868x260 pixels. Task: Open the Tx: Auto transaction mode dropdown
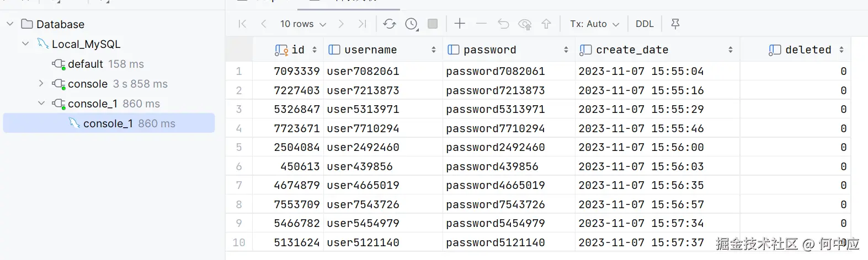[x=594, y=24]
